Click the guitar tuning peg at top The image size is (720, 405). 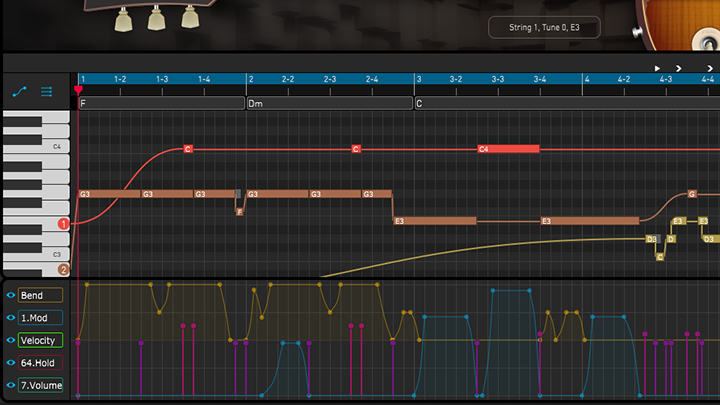click(155, 19)
